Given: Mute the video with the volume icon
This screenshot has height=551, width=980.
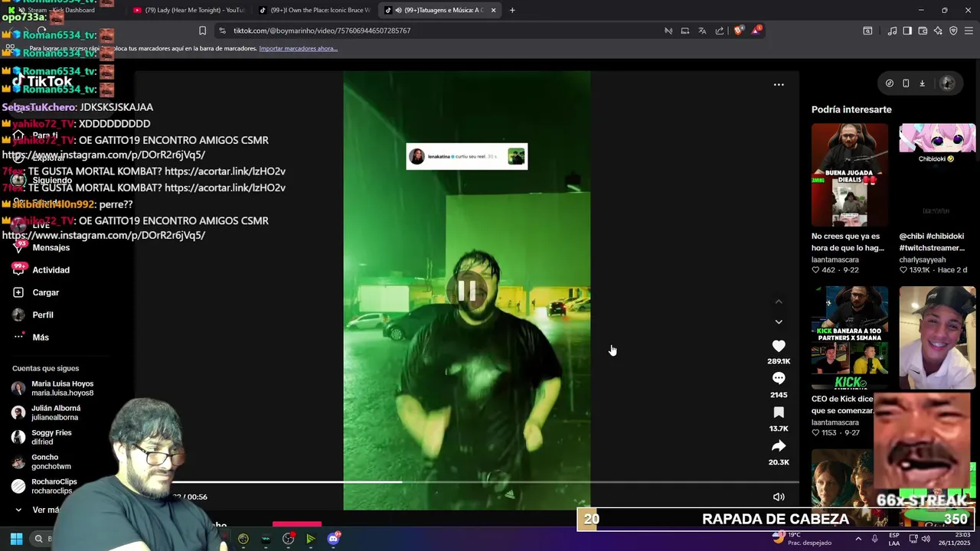Looking at the screenshot, I should tap(779, 497).
